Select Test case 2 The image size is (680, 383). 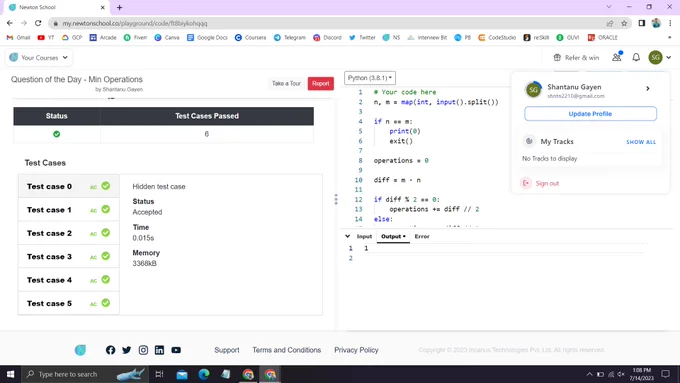tap(69, 233)
